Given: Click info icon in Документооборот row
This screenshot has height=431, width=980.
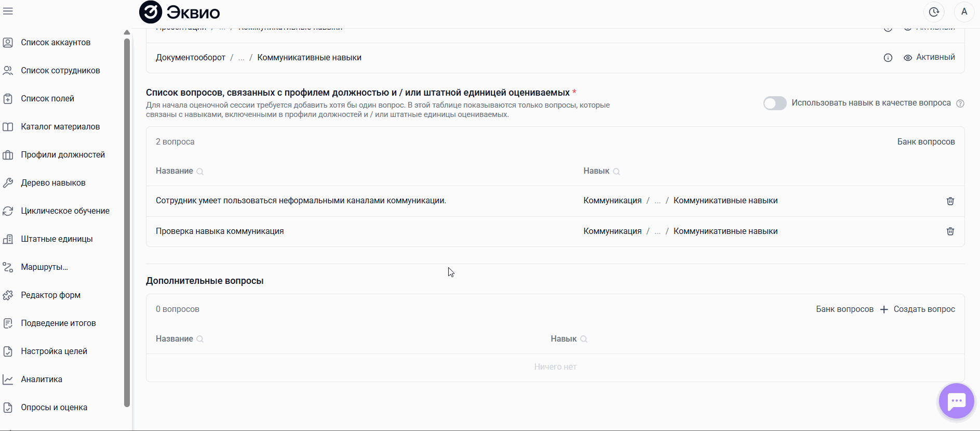Looking at the screenshot, I should coord(888,58).
